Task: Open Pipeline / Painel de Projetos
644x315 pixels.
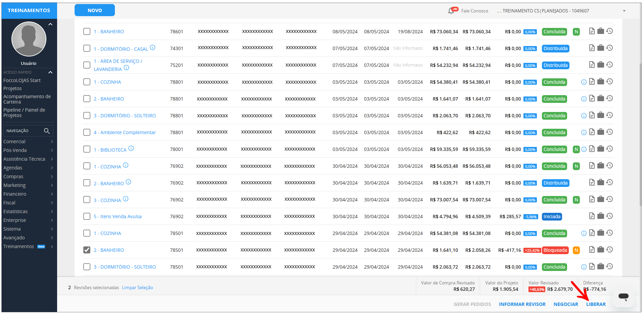Action: click(24, 113)
